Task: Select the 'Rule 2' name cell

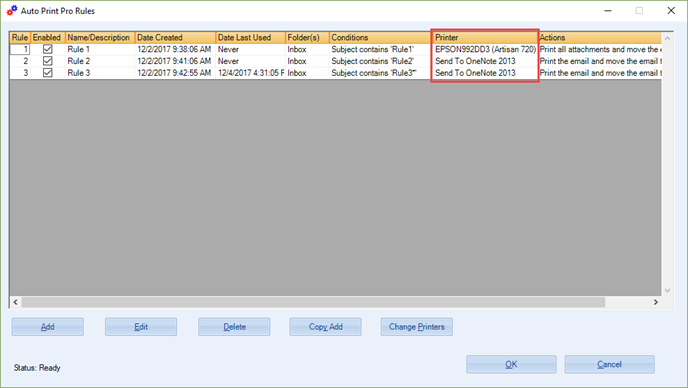Action: click(x=100, y=61)
